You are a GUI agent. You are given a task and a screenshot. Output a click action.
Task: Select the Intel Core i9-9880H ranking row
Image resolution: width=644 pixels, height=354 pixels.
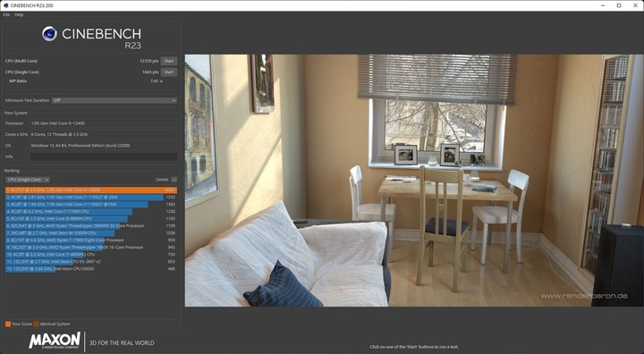point(91,218)
